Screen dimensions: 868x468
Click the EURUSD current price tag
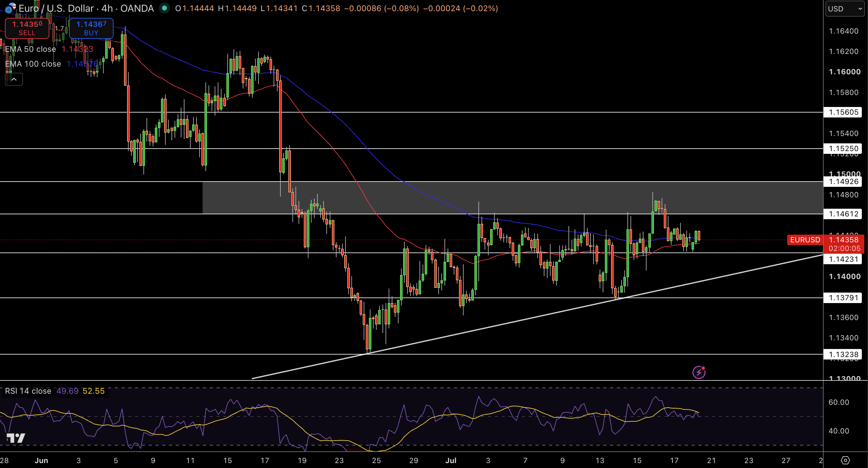805,240
